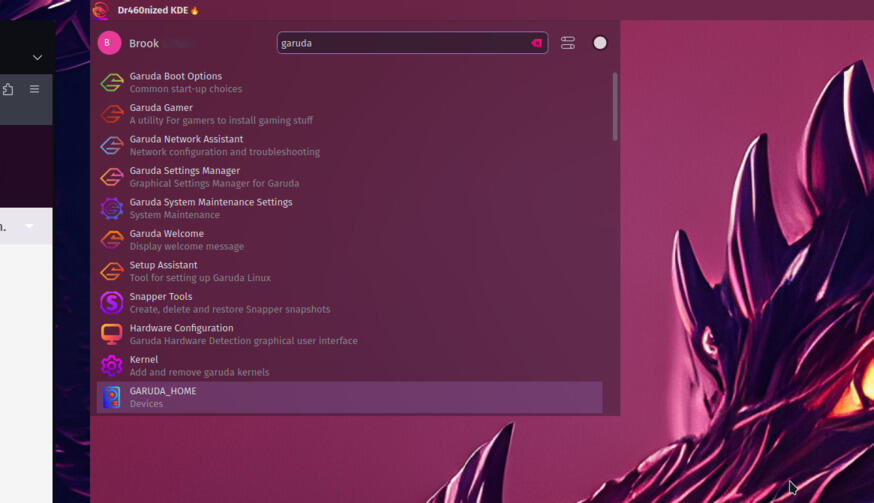The height and width of the screenshot is (503, 874).
Task: Select 'Garuda Welcome' title text
Action: click(x=167, y=234)
